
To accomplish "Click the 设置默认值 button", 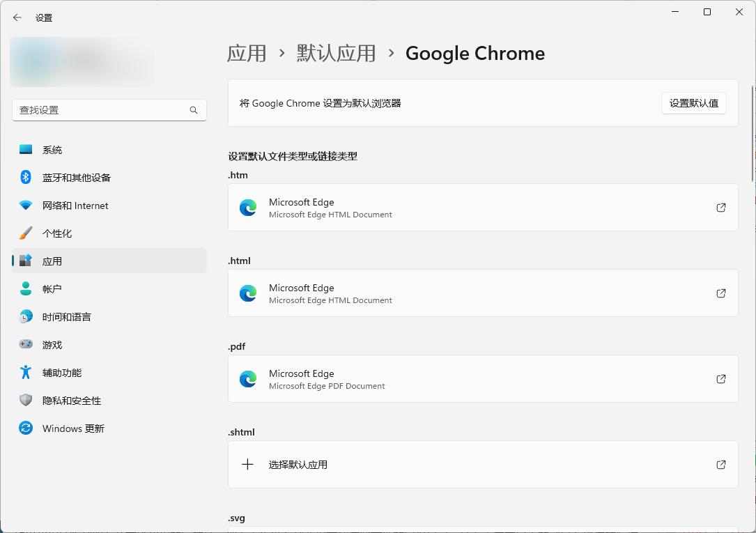I will point(693,103).
